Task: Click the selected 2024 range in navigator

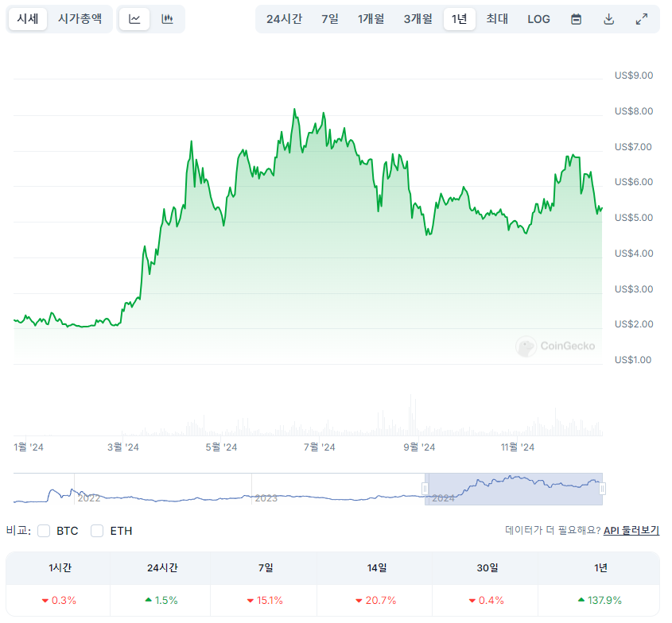Action: tap(514, 489)
